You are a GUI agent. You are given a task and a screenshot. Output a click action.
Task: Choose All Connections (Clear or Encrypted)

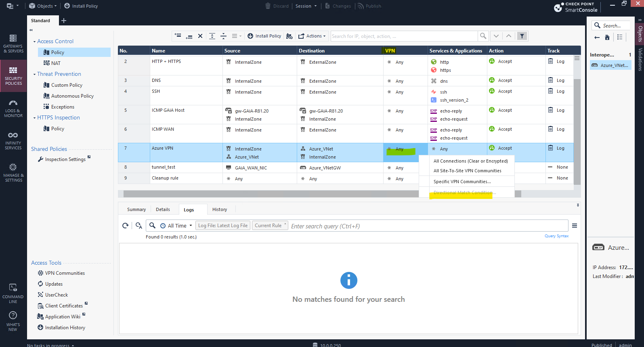pyautogui.click(x=471, y=161)
